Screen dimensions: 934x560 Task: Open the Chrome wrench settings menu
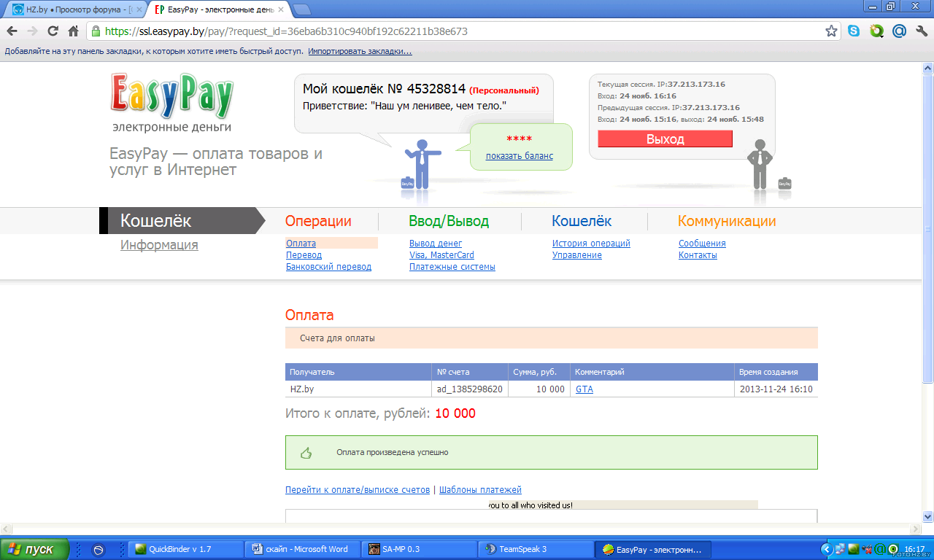click(x=921, y=31)
